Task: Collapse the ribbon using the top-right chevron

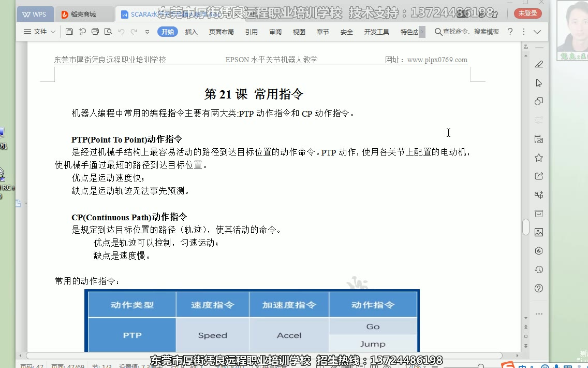Action: point(537,32)
